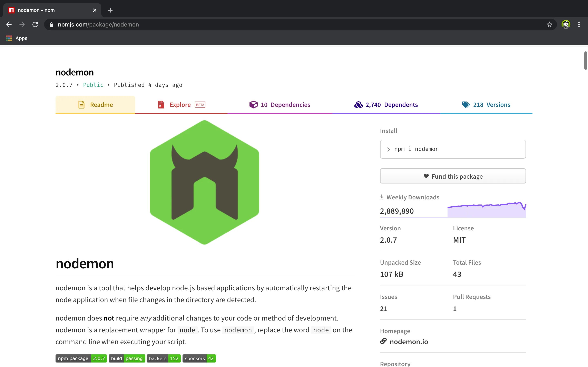Image resolution: width=588 pixels, height=367 pixels.
Task: Click the Versions tag icon
Action: point(466,104)
